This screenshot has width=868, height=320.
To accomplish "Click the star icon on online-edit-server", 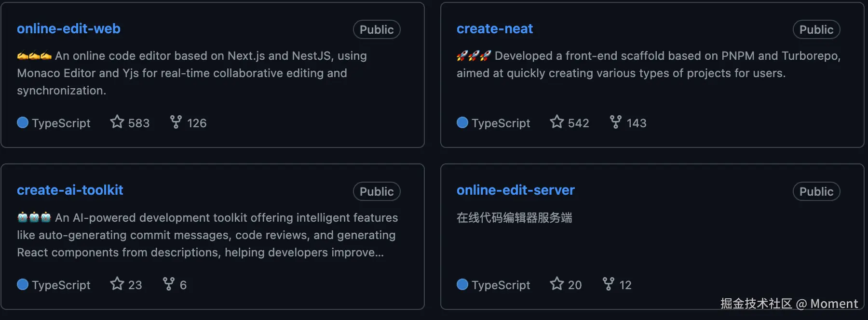I will (x=557, y=284).
